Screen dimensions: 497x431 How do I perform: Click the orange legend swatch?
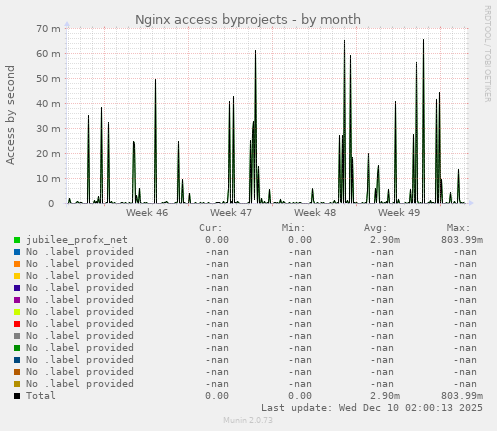pyautogui.click(x=17, y=264)
